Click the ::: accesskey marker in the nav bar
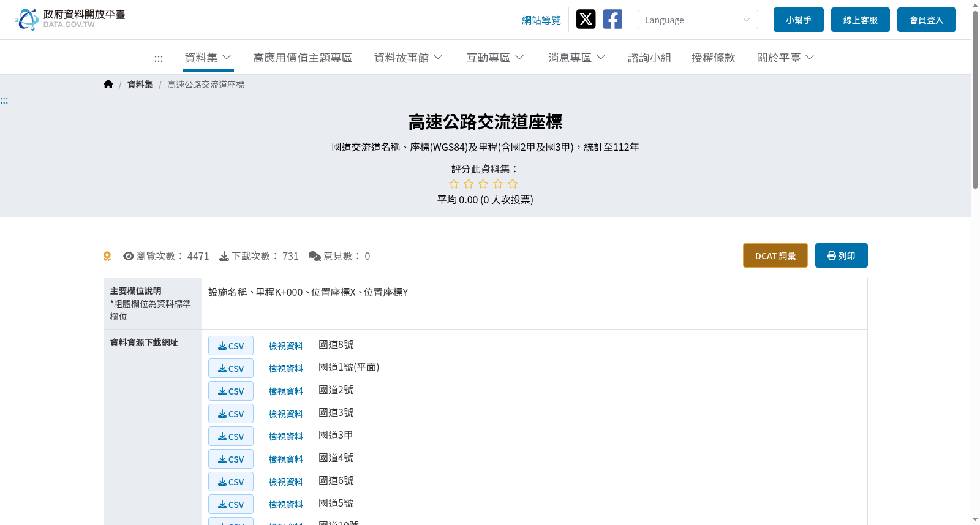The width and height of the screenshot is (980, 525). 159,58
